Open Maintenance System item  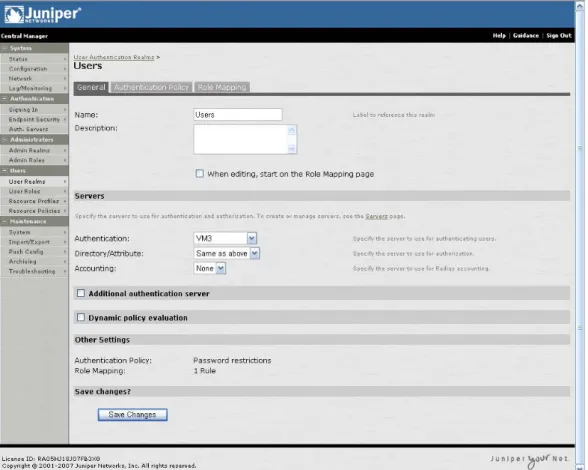pos(34,233)
